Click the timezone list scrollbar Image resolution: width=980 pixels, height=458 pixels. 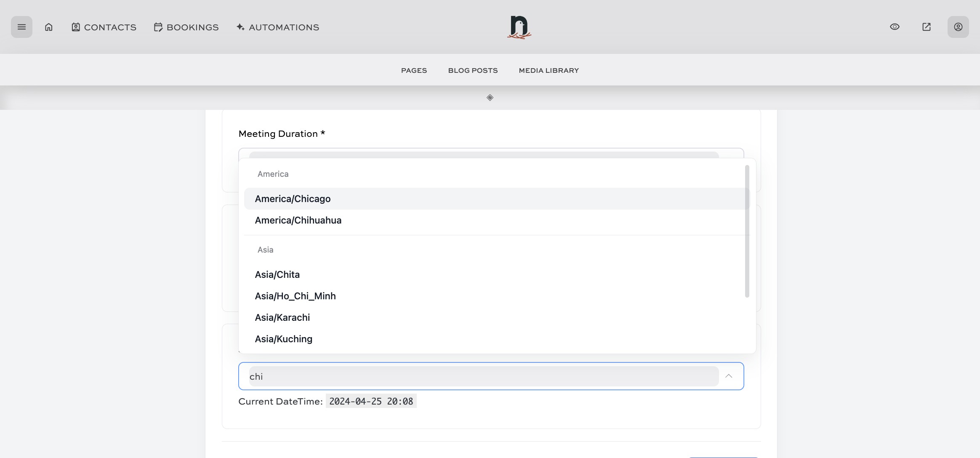click(x=747, y=232)
